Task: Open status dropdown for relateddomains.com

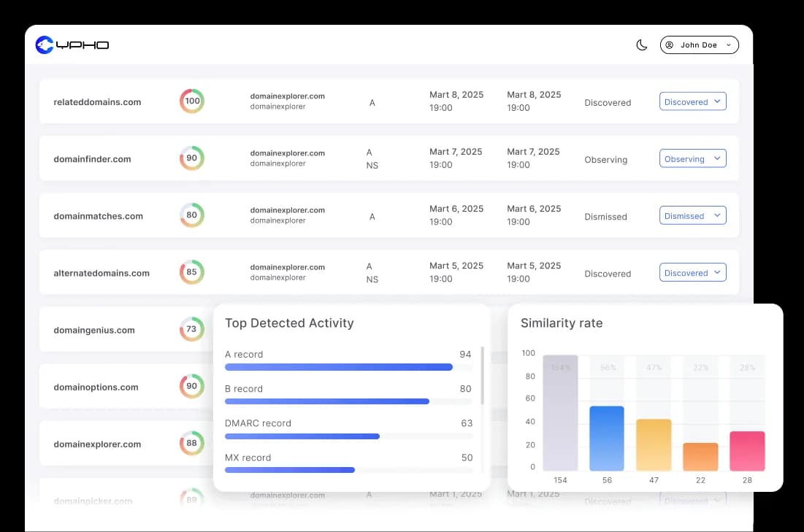Action: (692, 102)
